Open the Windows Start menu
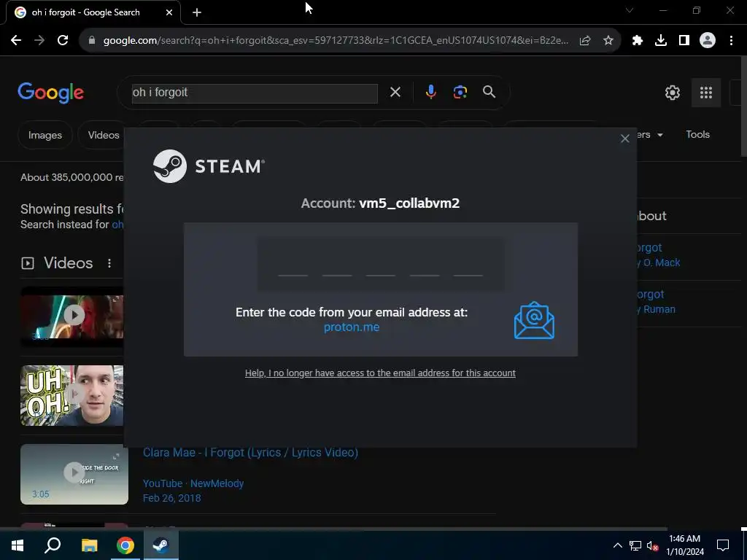 click(18, 545)
